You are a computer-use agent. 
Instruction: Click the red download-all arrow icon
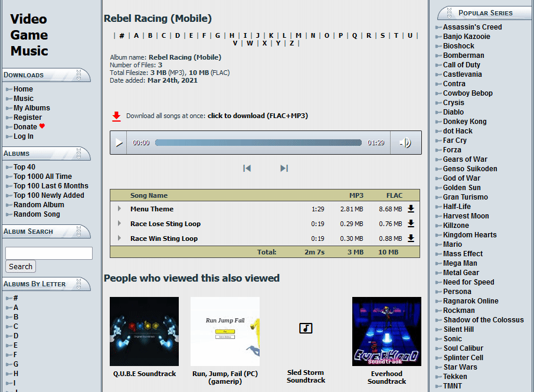pos(116,116)
